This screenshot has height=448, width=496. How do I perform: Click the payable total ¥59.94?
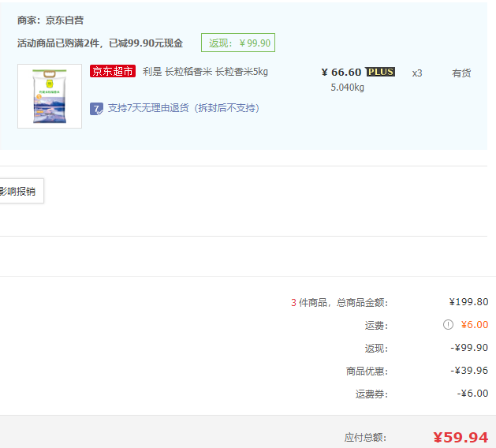[461, 438]
